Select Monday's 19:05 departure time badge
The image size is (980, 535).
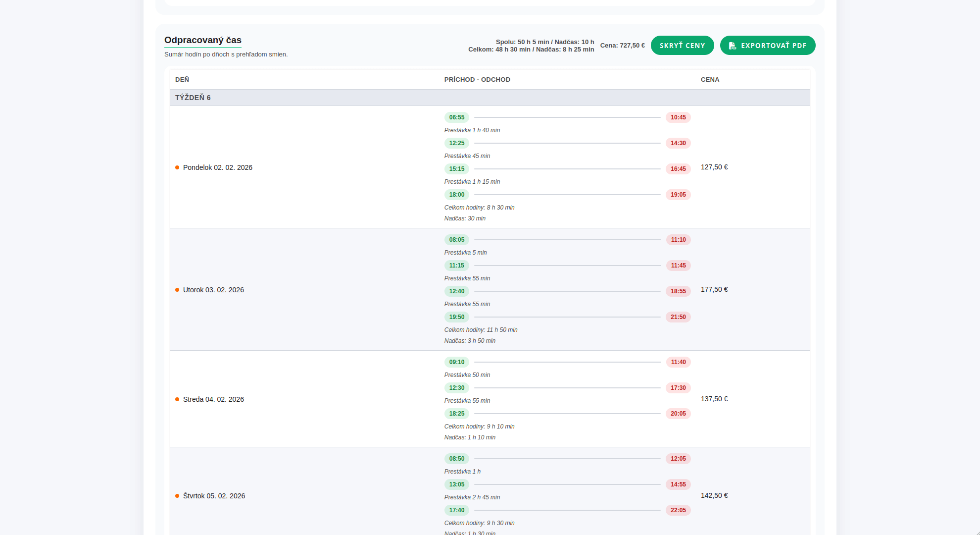[678, 195]
